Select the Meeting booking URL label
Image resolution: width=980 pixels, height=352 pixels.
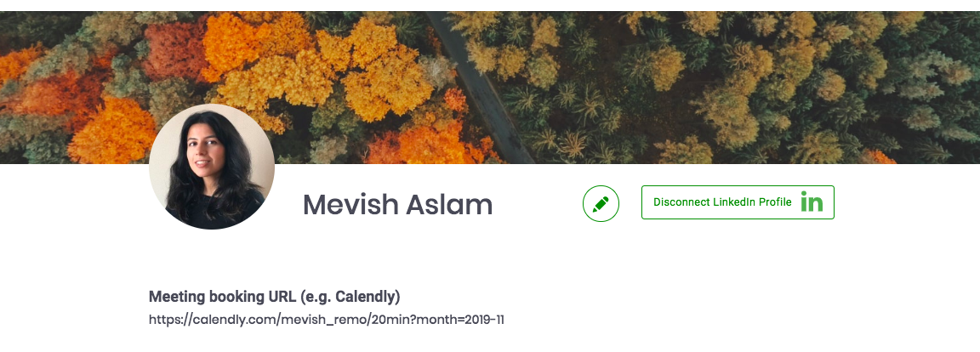coord(275,297)
